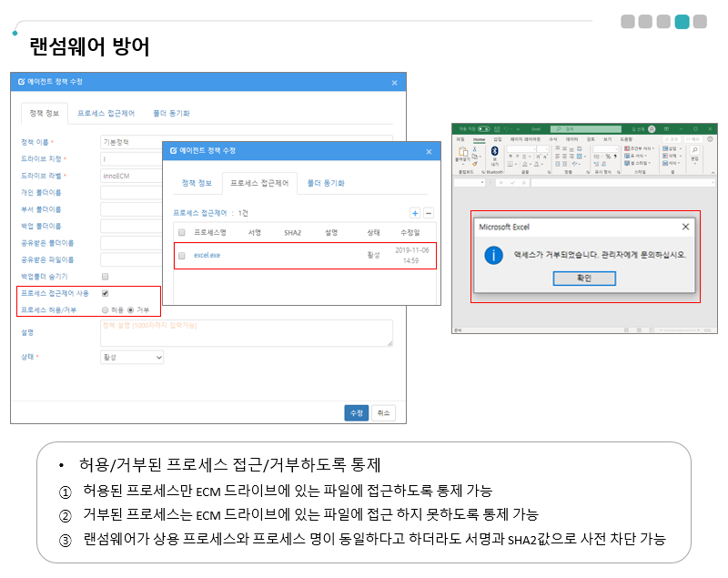The height and width of the screenshot is (578, 728).
Task: Select the 거부 radio button
Action: click(130, 309)
